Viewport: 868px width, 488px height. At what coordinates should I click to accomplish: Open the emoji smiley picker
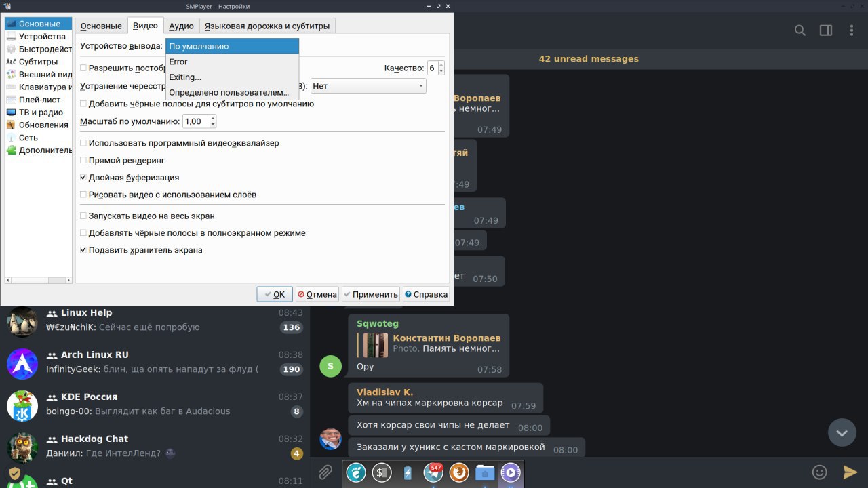[820, 472]
